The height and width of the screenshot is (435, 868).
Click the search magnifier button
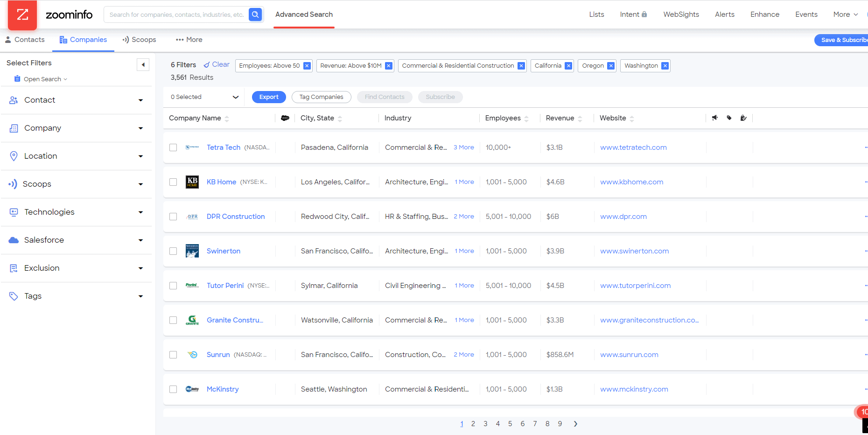point(255,14)
